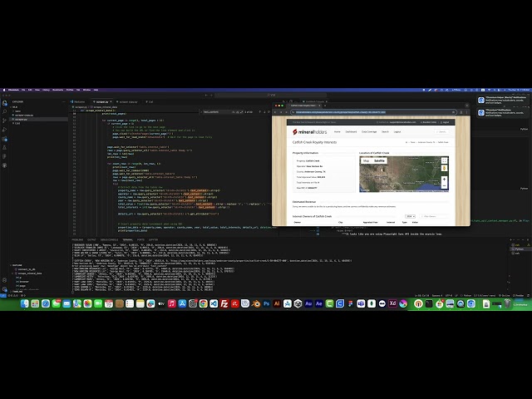Click the Street View pegman on the map
Image resolution: width=532 pixels, height=399 pixels.
pos(444,168)
